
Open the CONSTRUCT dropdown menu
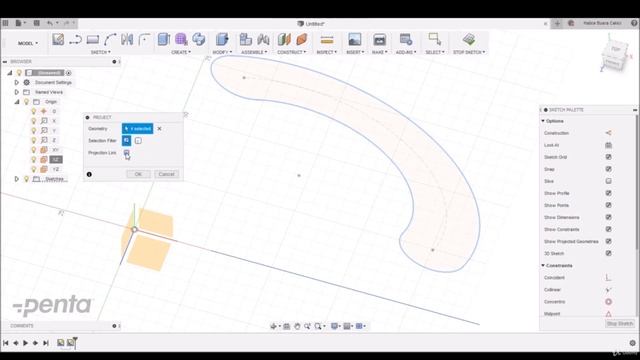coord(291,52)
